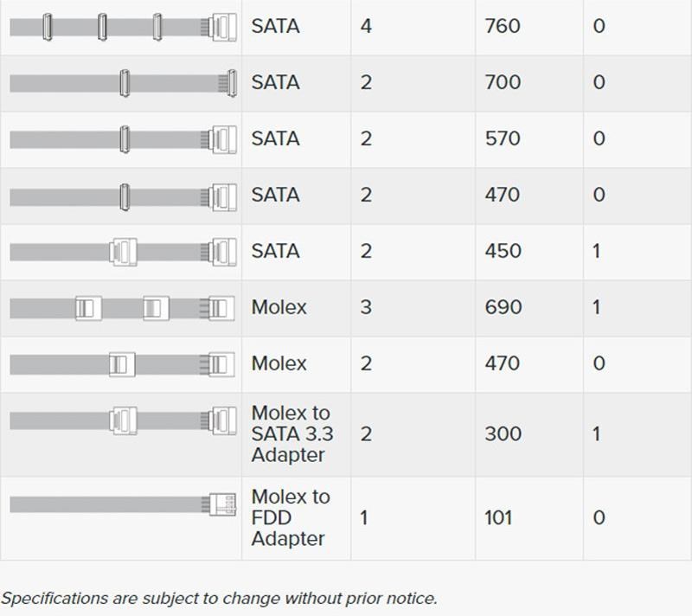Click the length value 760
The height and width of the screenshot is (616, 692).
pos(503,26)
